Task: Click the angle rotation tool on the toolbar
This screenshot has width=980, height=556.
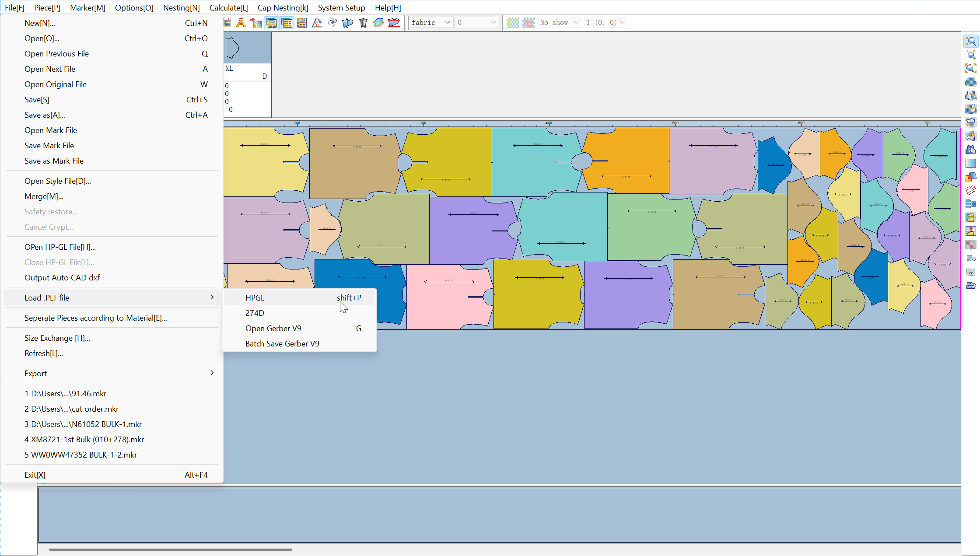Action: tap(317, 22)
